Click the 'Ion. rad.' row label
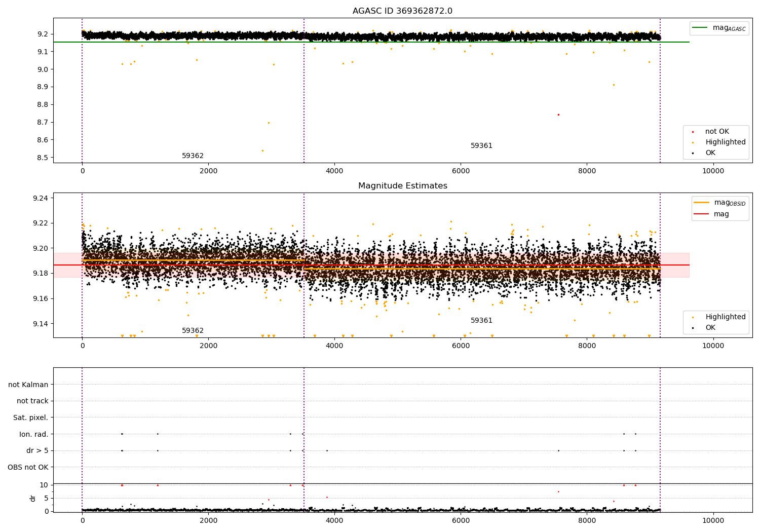The height and width of the screenshot is (532, 760). (34, 435)
